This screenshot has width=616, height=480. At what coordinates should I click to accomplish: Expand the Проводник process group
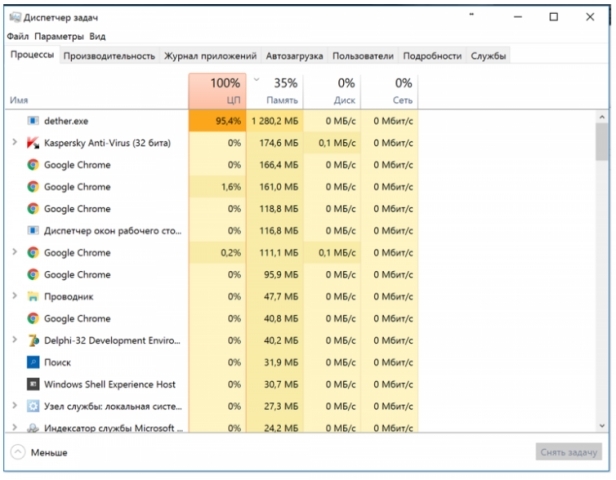pos(15,296)
